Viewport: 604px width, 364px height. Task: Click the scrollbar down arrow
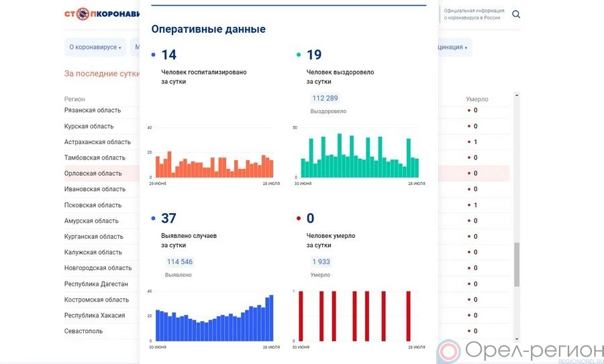coord(516,340)
